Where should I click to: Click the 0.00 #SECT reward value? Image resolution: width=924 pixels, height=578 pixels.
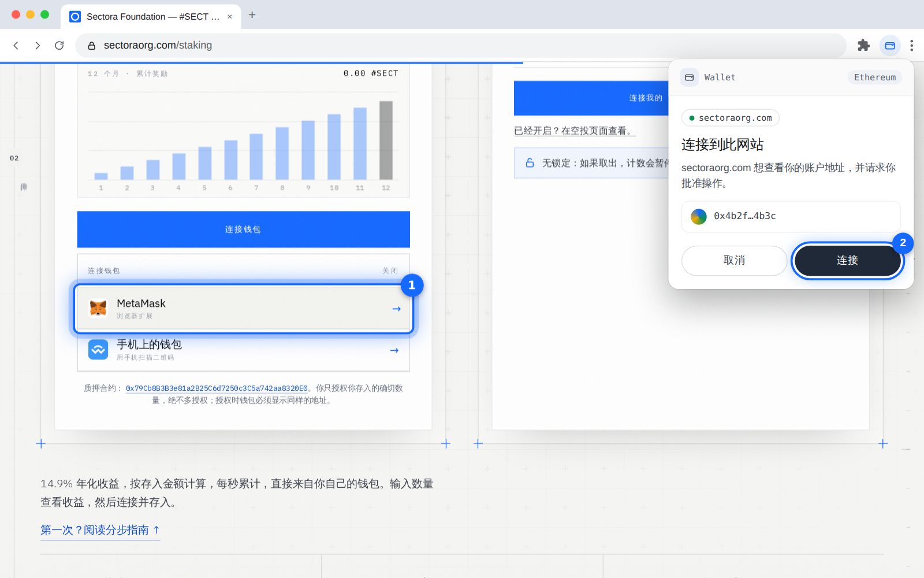[x=371, y=73]
